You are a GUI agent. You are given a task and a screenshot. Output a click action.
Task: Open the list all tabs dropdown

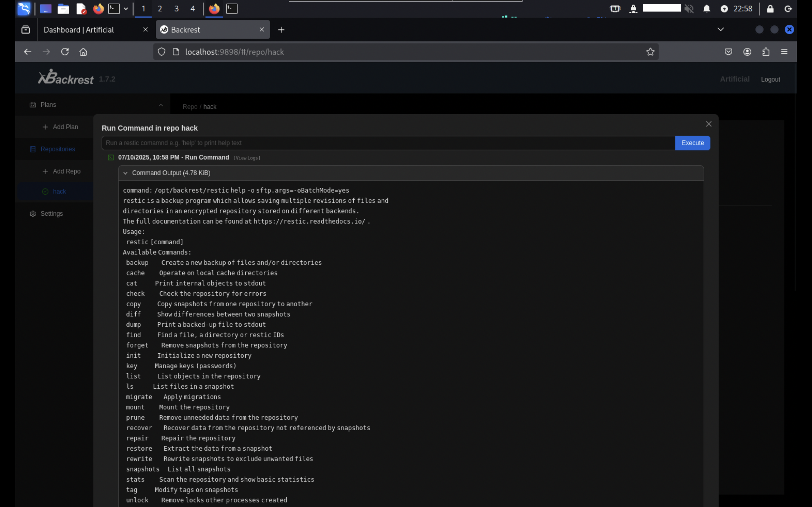[720, 30]
